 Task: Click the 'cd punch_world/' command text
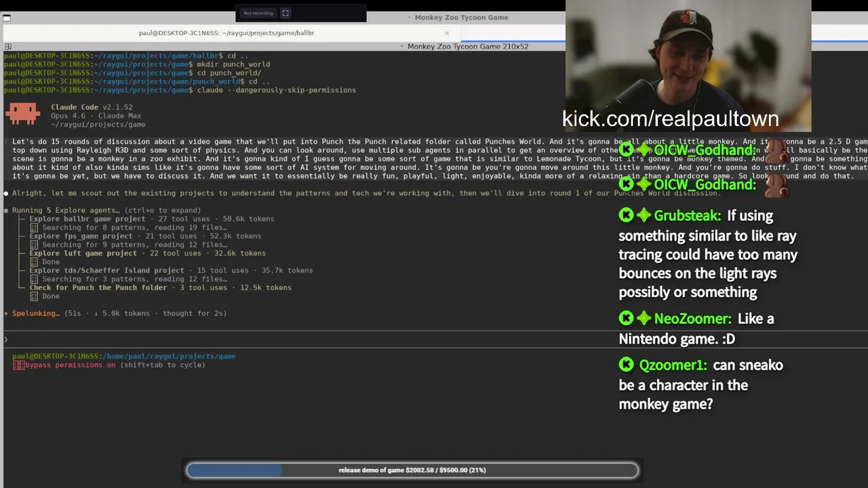(229, 73)
